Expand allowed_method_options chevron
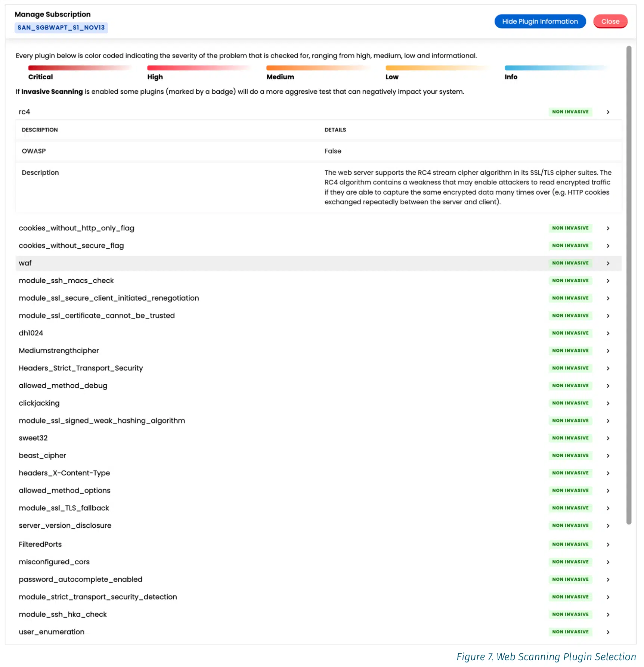 (x=608, y=491)
